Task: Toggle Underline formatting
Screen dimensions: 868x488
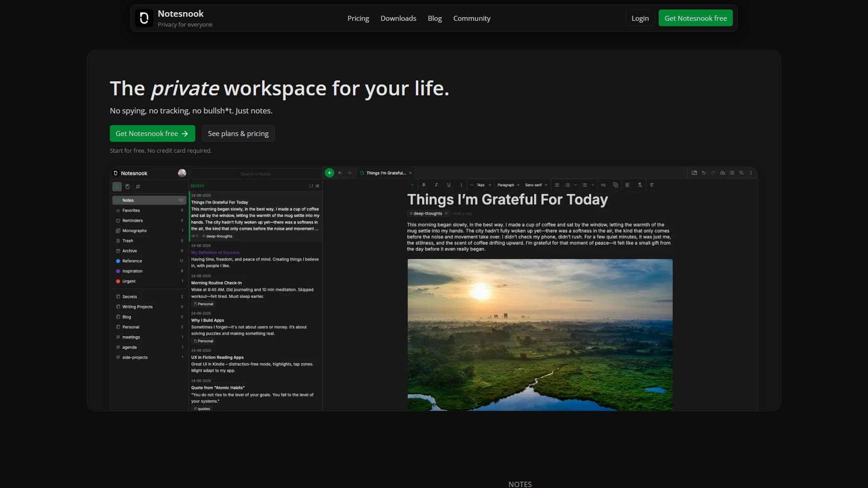Action: tap(448, 185)
